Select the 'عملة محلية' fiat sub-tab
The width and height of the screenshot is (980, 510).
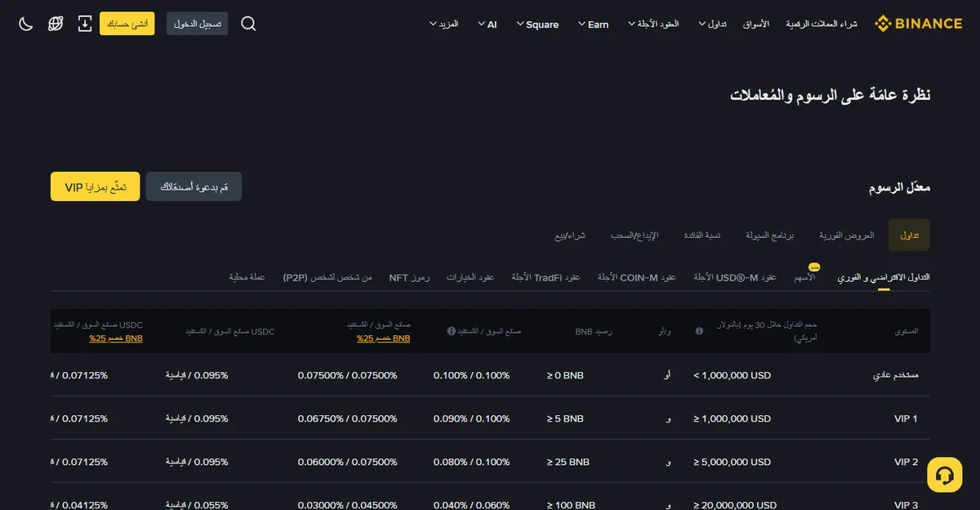tap(247, 278)
